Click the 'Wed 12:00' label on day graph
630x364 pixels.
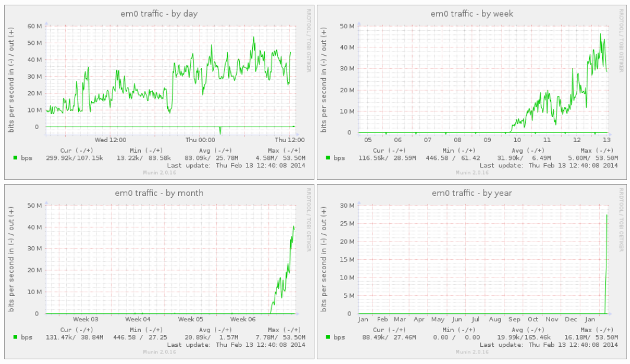coord(110,140)
